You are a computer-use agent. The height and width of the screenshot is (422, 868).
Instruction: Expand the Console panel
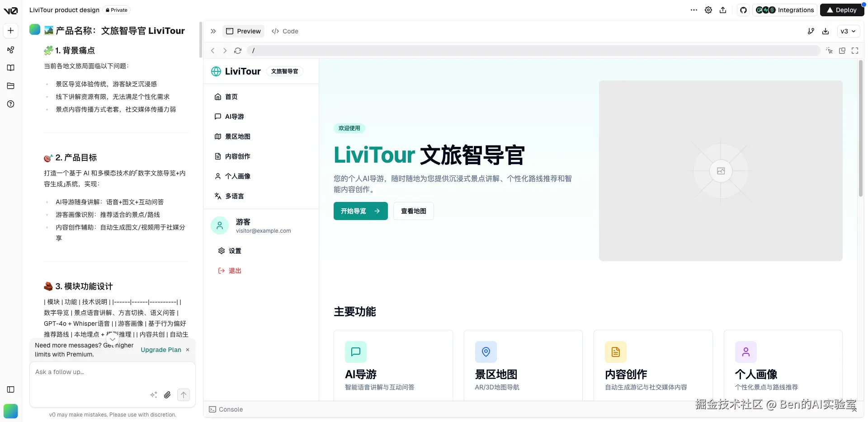click(x=854, y=409)
